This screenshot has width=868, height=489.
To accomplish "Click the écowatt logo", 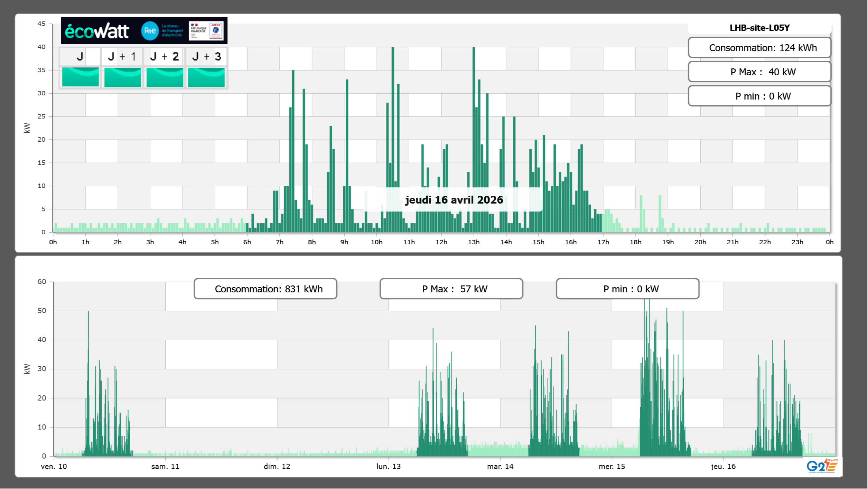I will click(x=97, y=31).
